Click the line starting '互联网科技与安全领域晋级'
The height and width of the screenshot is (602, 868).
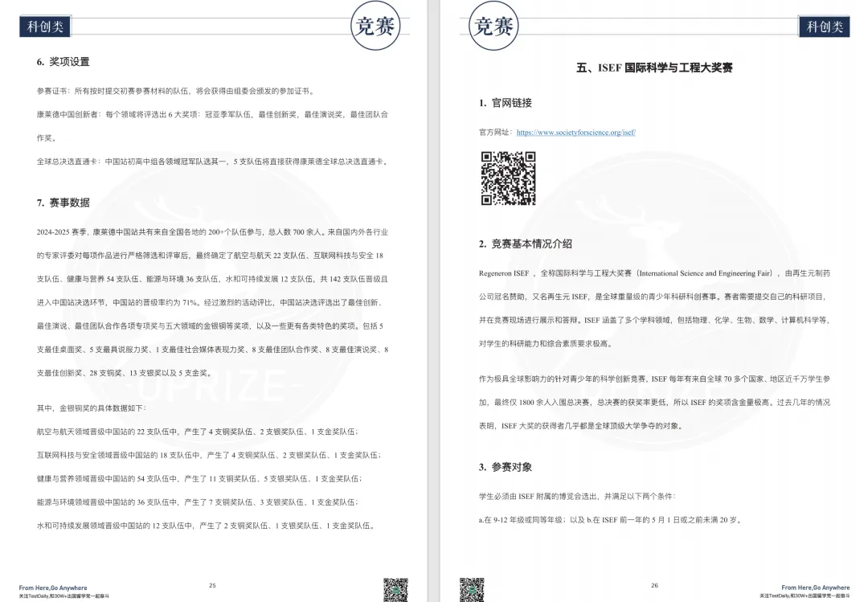(x=209, y=455)
